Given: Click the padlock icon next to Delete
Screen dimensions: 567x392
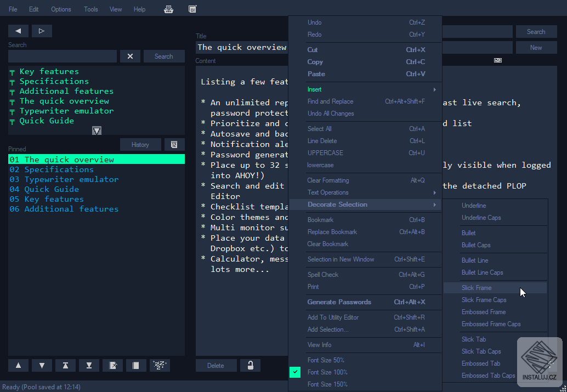Looking at the screenshot, I should [250, 366].
